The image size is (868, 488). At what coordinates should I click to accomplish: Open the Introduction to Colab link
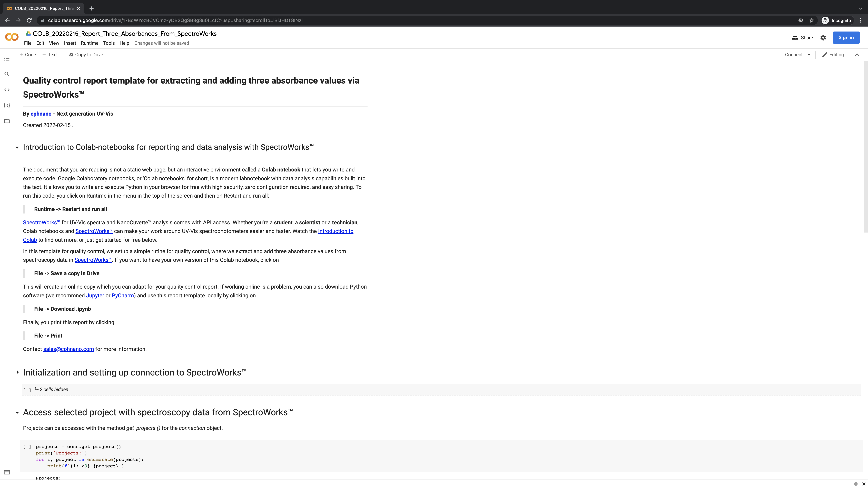pos(336,231)
